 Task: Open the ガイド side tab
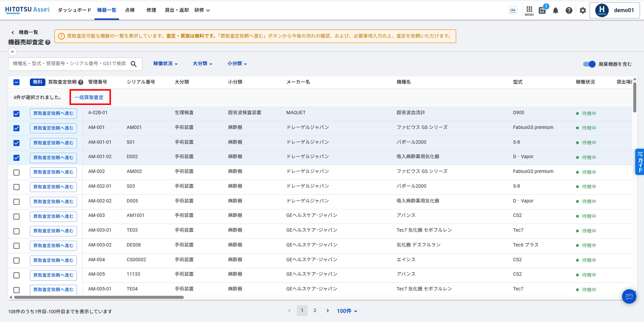point(640,162)
